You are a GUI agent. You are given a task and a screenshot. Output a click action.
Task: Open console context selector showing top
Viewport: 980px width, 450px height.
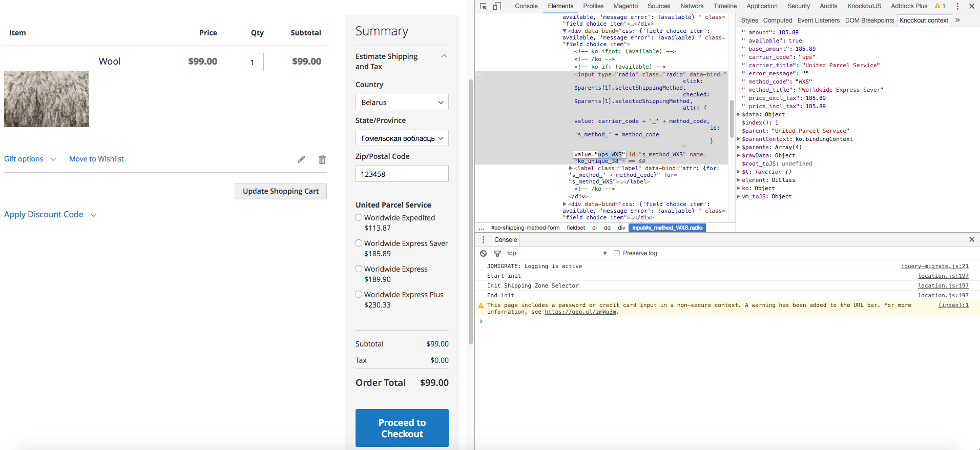click(556, 253)
